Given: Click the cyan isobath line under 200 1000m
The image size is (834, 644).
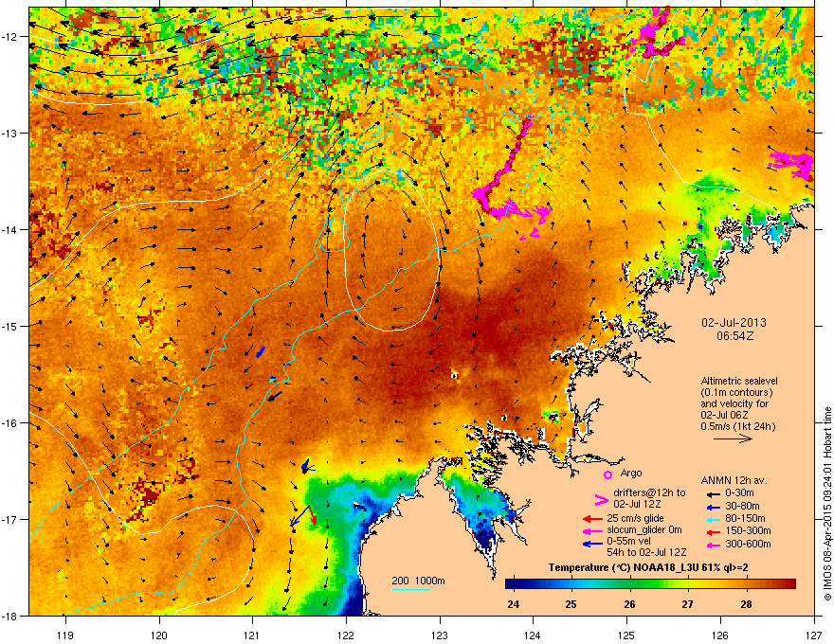Looking at the screenshot, I should tap(411, 589).
